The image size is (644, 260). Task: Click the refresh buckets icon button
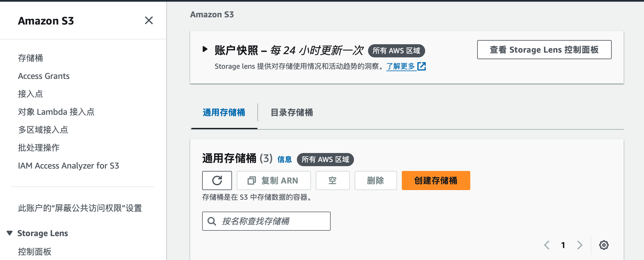pyautogui.click(x=217, y=181)
